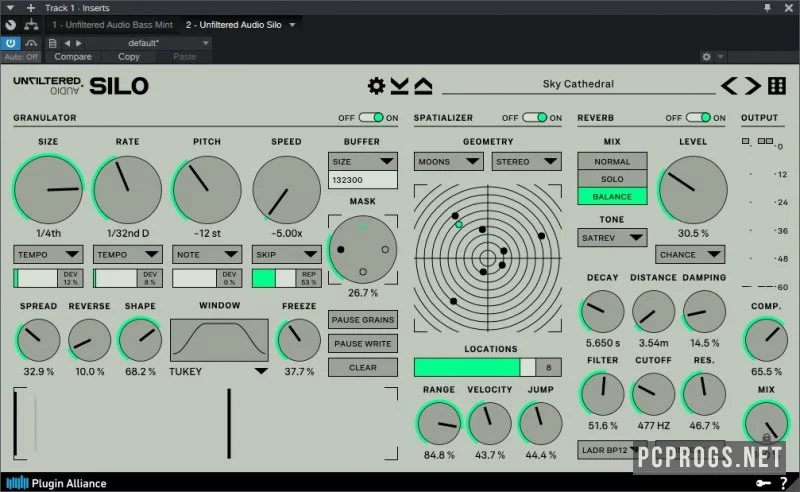Toggle Auto: Off automation mode
Viewport: 800px width, 492px height.
(21, 57)
